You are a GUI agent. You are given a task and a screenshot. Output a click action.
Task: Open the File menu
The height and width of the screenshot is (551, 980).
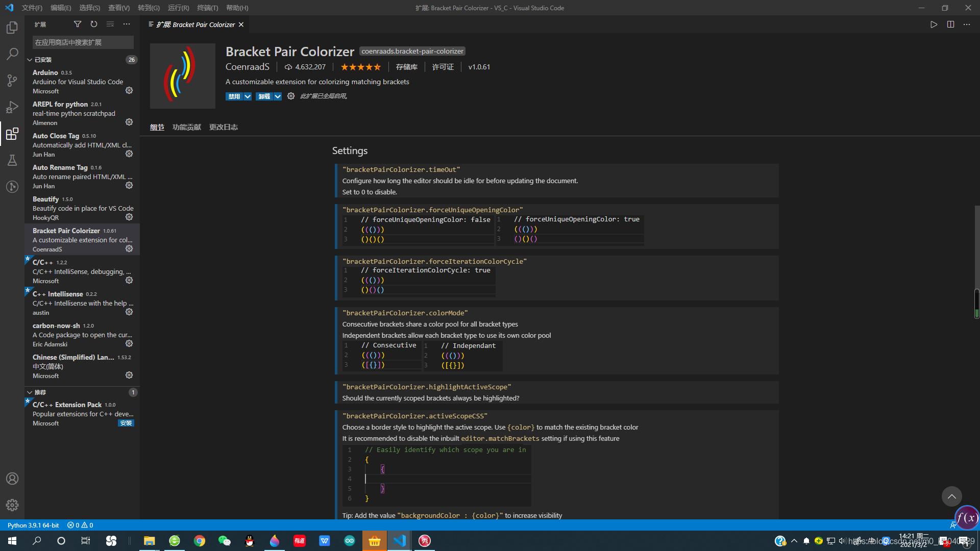(32, 8)
